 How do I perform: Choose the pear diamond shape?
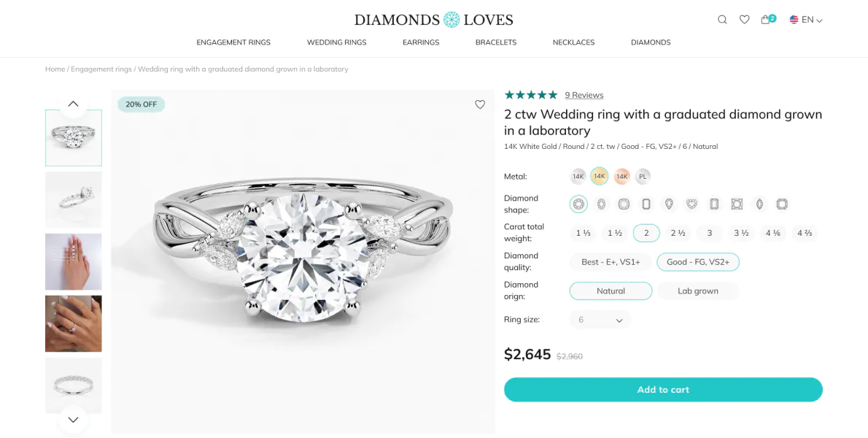click(x=669, y=204)
